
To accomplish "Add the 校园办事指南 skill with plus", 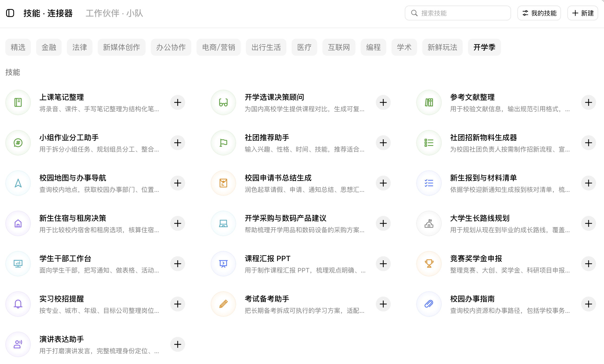I will tap(589, 304).
